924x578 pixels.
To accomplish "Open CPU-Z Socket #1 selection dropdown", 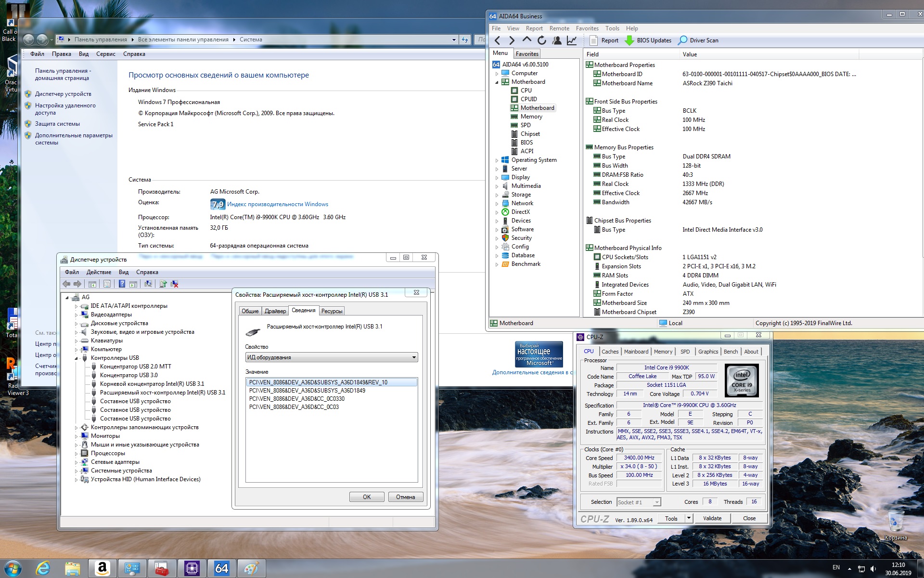I will coord(656,502).
